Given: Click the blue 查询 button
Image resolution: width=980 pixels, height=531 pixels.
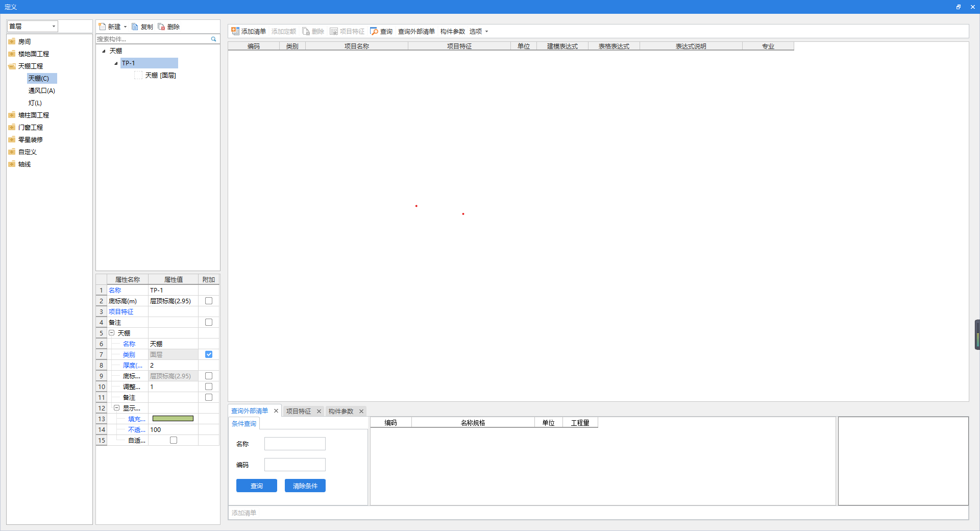Looking at the screenshot, I should (x=257, y=486).
